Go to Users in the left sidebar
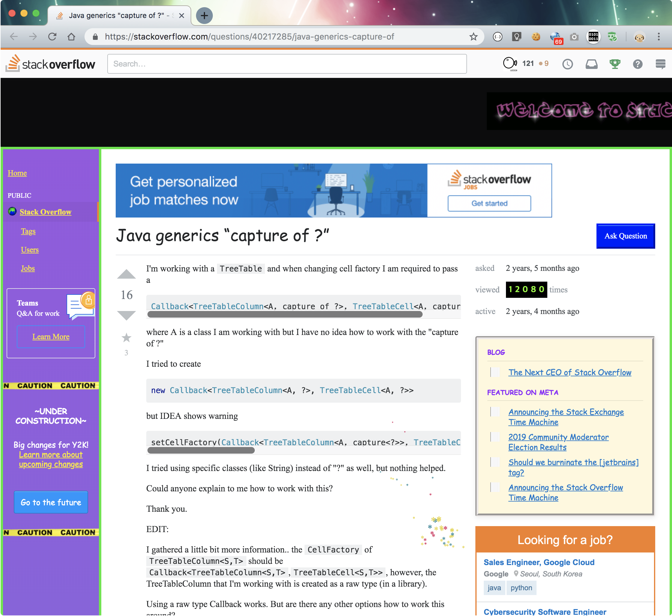 coord(30,250)
